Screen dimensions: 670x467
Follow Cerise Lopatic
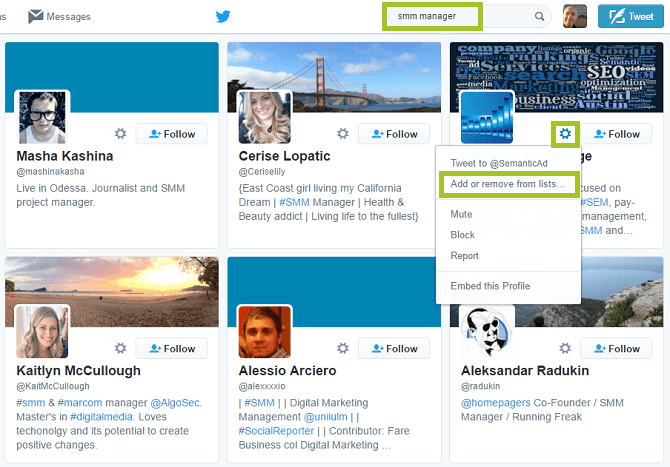click(394, 134)
